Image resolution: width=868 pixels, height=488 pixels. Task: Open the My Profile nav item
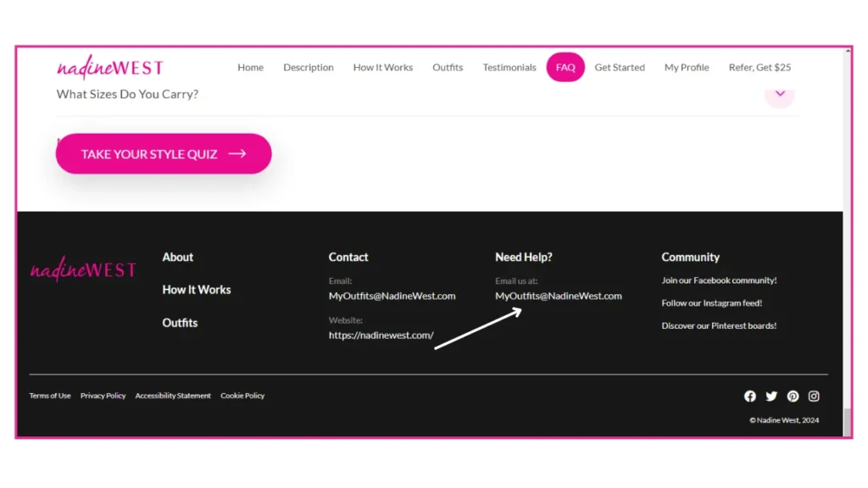(x=687, y=67)
